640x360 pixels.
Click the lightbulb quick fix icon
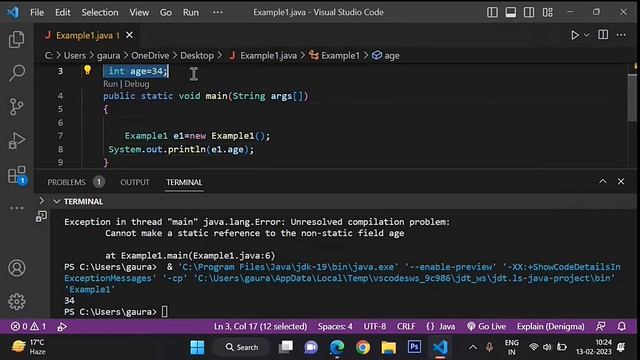[87, 70]
